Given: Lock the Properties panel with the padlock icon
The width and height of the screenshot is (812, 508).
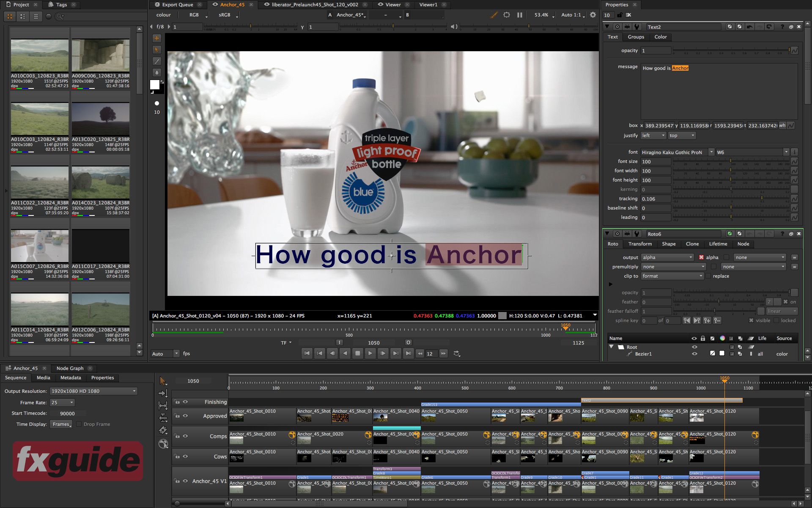Looking at the screenshot, I should point(620,15).
